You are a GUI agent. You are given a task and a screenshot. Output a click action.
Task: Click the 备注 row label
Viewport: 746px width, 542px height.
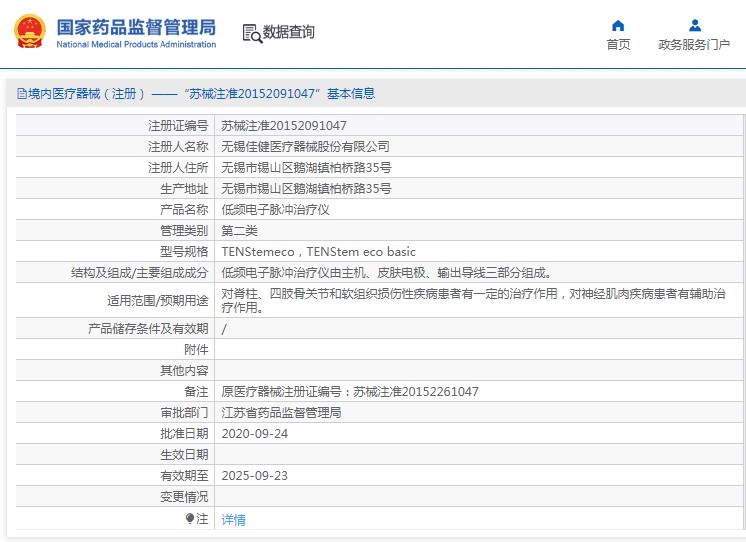196,392
